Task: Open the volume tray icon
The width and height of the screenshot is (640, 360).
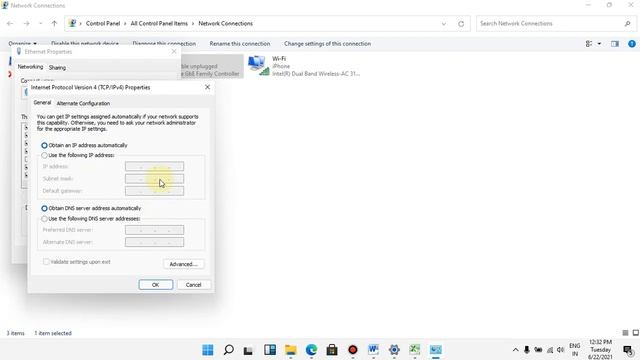Action: tap(561, 350)
